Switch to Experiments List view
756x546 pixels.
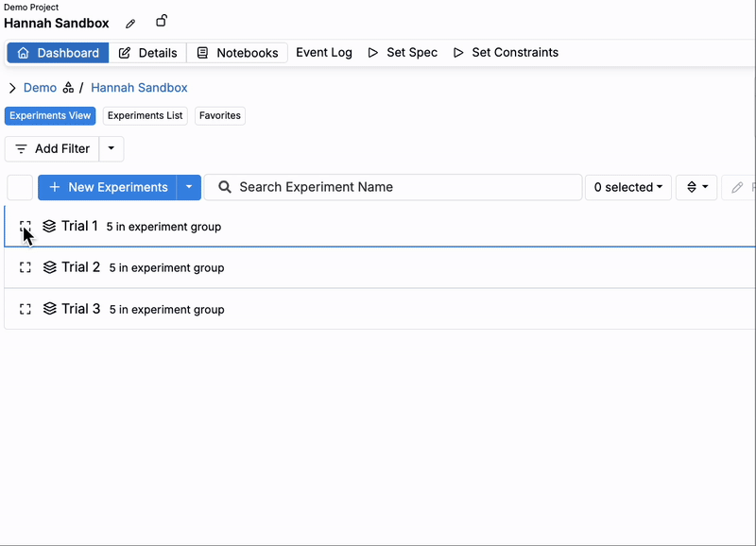click(x=146, y=115)
